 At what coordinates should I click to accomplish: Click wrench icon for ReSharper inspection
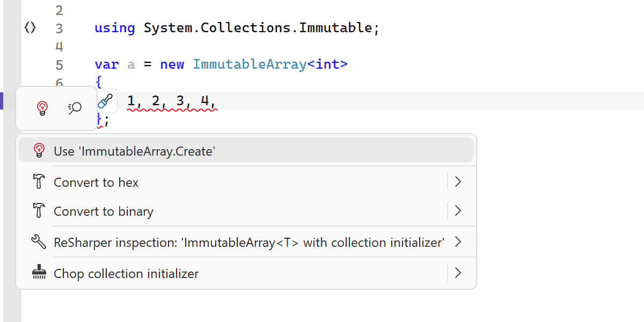[x=39, y=243]
